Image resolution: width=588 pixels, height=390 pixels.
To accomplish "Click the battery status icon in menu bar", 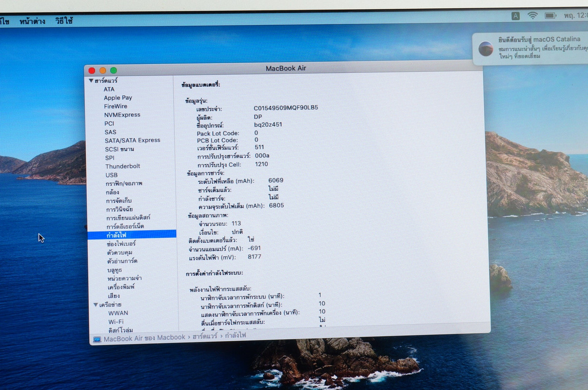I will pyautogui.click(x=550, y=16).
